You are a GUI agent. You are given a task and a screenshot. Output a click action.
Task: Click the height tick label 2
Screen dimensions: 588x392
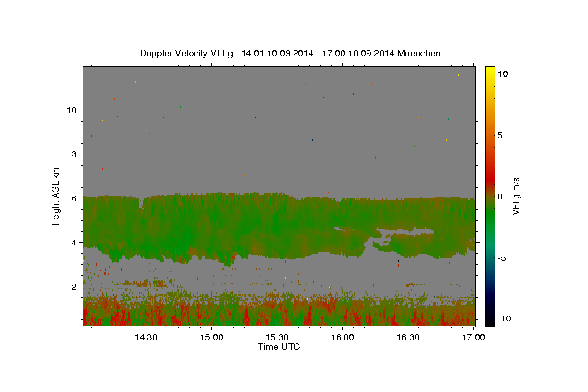74,286
